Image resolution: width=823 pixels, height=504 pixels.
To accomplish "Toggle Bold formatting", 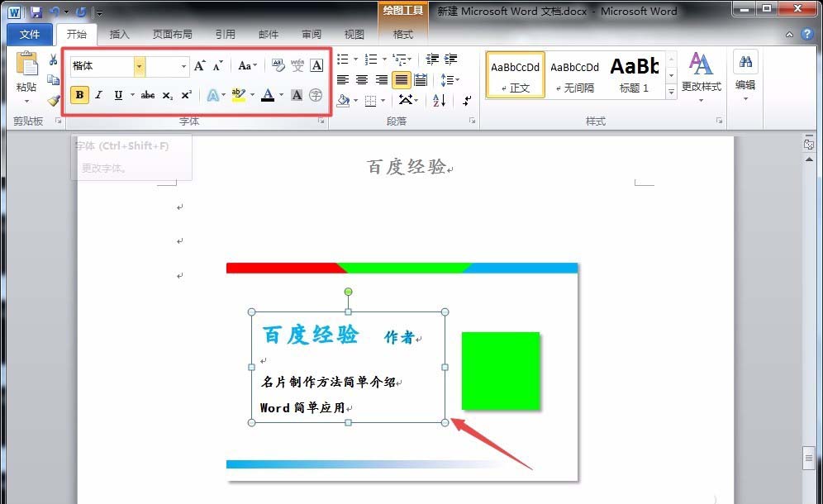I will point(79,95).
